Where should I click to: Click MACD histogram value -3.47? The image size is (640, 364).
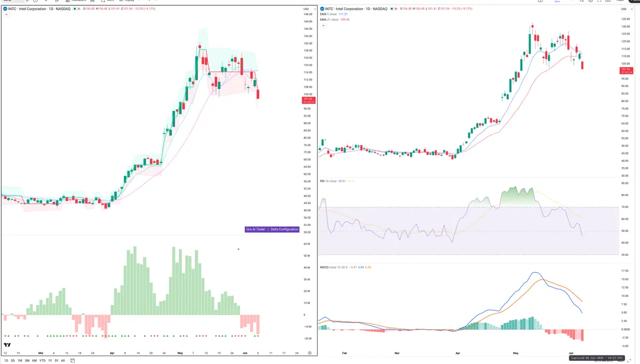pos(352,267)
